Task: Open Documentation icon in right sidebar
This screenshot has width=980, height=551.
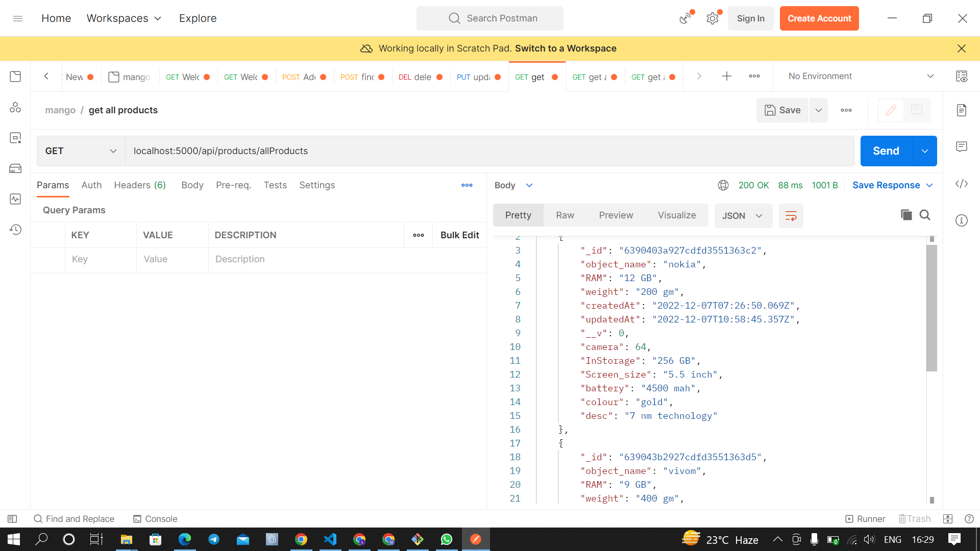Action: [962, 110]
